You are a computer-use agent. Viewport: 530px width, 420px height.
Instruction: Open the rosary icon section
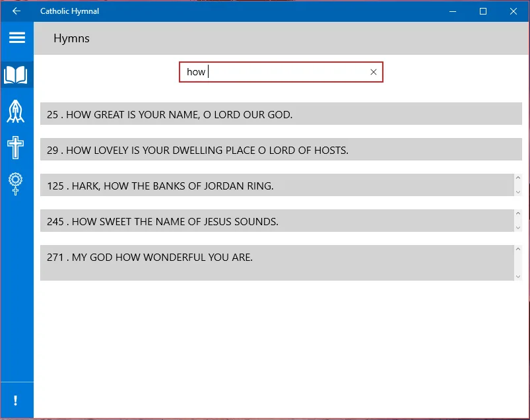(x=16, y=184)
